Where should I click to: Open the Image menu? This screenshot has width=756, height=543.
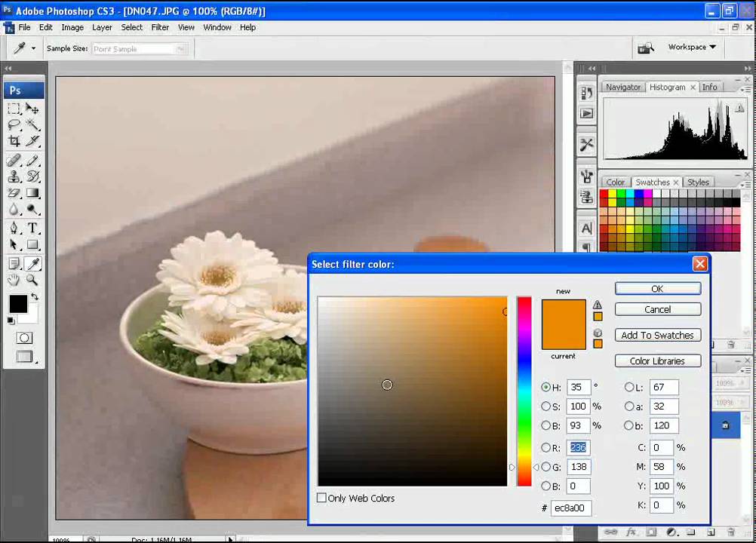[72, 27]
